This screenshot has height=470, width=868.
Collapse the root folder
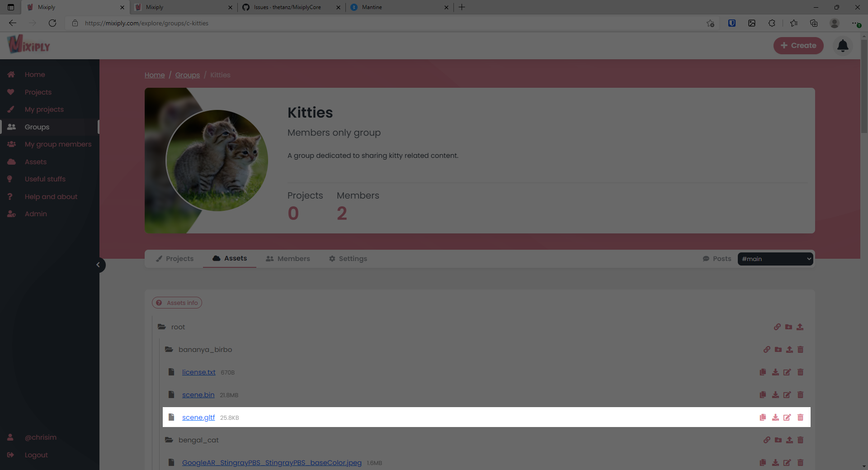click(161, 327)
